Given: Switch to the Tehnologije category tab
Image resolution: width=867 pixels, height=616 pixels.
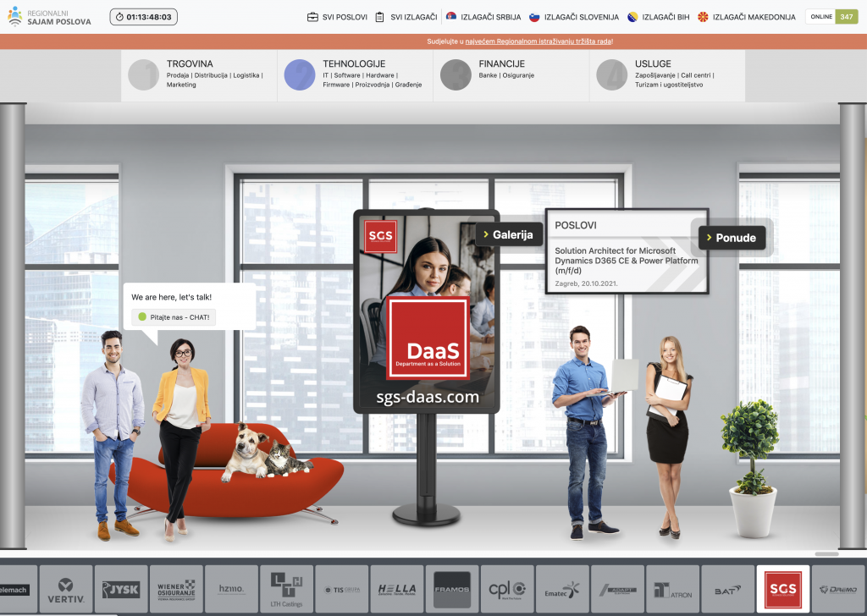Looking at the screenshot, I should point(355,75).
